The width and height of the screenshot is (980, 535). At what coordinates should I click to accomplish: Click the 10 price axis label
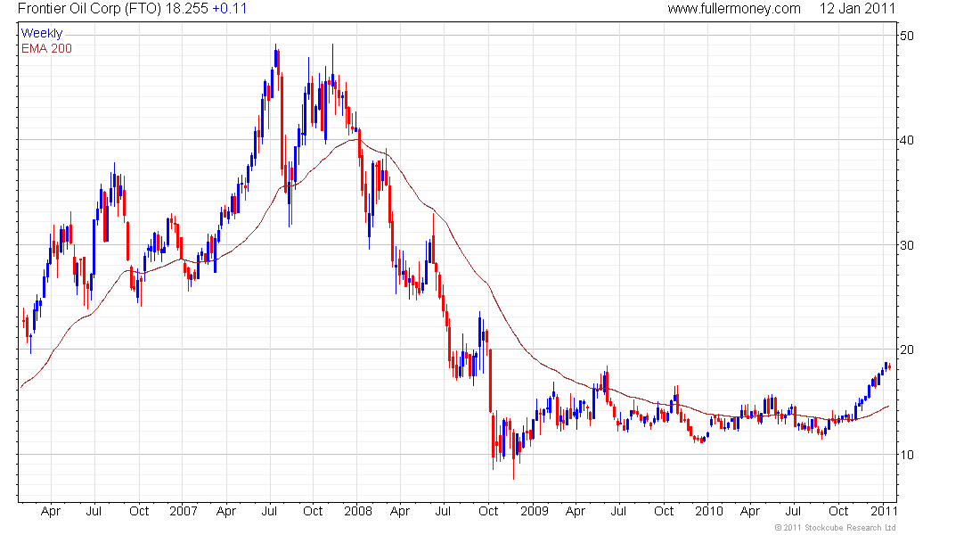(906, 455)
